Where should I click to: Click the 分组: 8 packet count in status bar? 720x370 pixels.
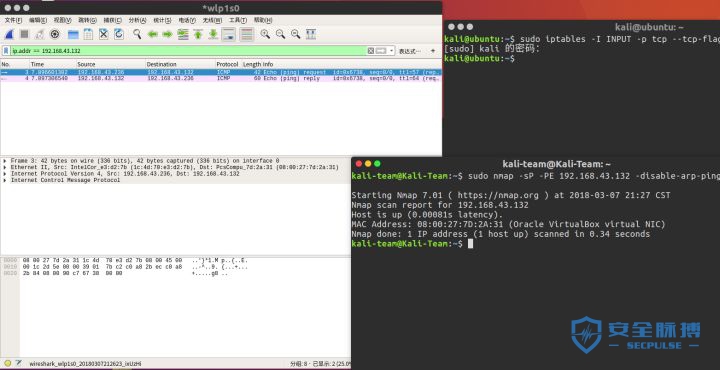coord(299,364)
